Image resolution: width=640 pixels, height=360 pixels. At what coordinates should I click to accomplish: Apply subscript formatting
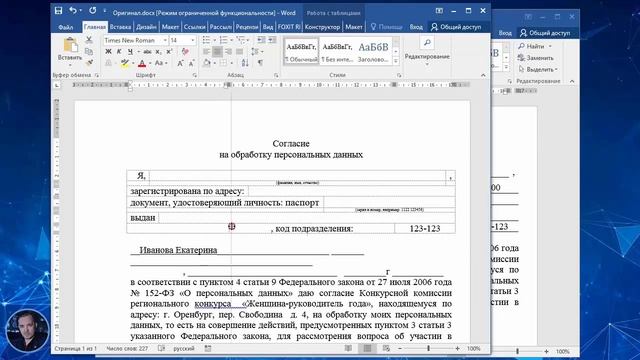pyautogui.click(x=158, y=52)
